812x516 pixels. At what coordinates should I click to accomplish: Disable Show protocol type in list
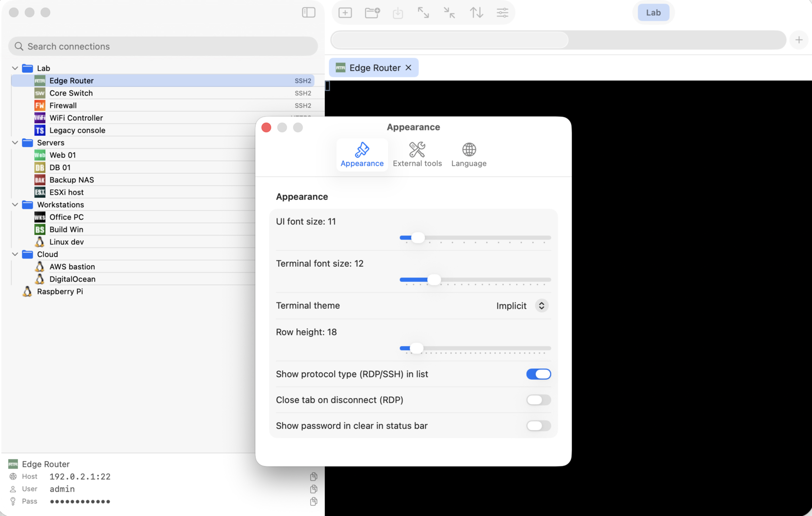coord(539,374)
